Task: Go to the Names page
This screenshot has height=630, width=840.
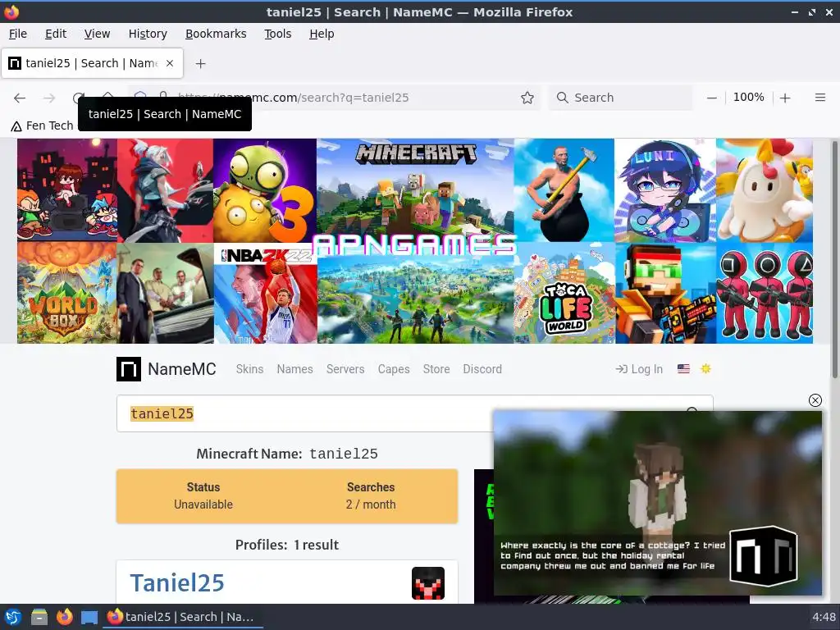Action: (x=294, y=369)
